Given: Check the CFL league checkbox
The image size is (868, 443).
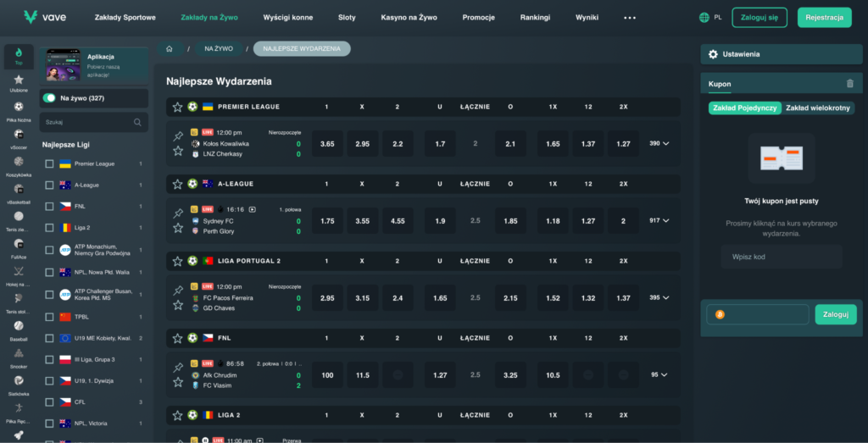Looking at the screenshot, I should tap(50, 402).
